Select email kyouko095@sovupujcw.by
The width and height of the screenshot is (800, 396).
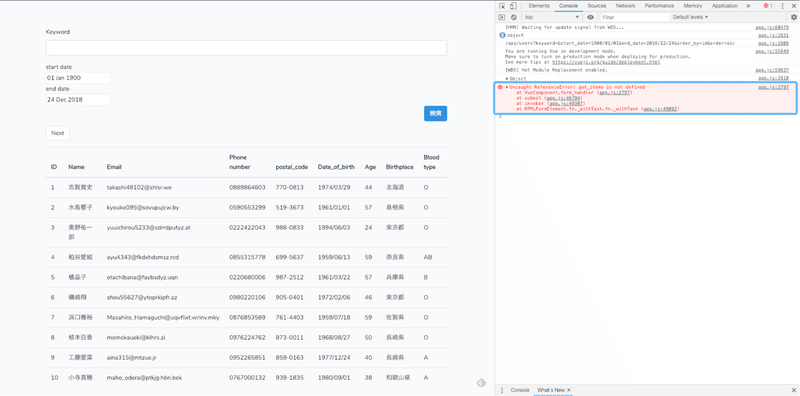[143, 208]
